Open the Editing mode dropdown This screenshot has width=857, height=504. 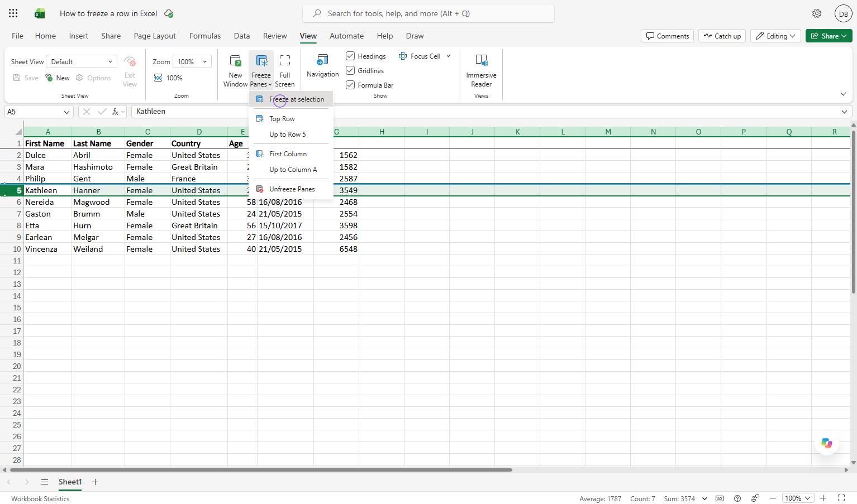(775, 36)
